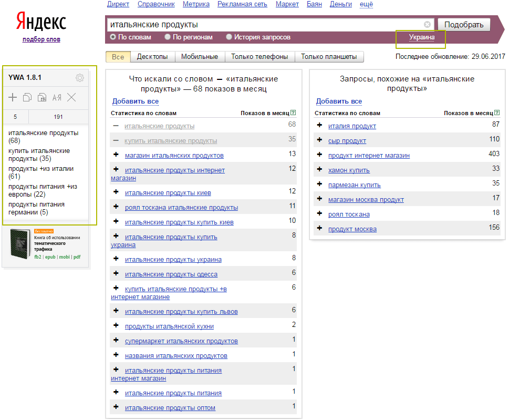Click the book cover thumbnail
The width and height of the screenshot is (509, 420).
(x=19, y=244)
